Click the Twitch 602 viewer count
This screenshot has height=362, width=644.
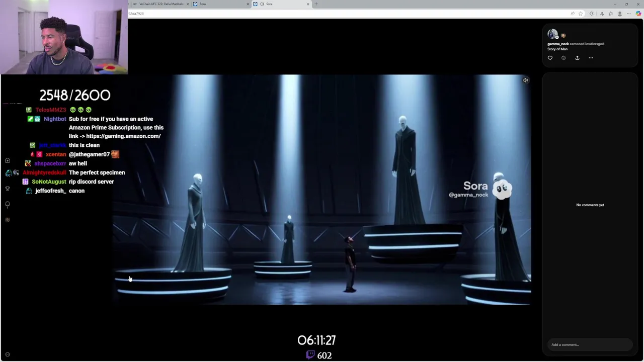[x=319, y=355]
